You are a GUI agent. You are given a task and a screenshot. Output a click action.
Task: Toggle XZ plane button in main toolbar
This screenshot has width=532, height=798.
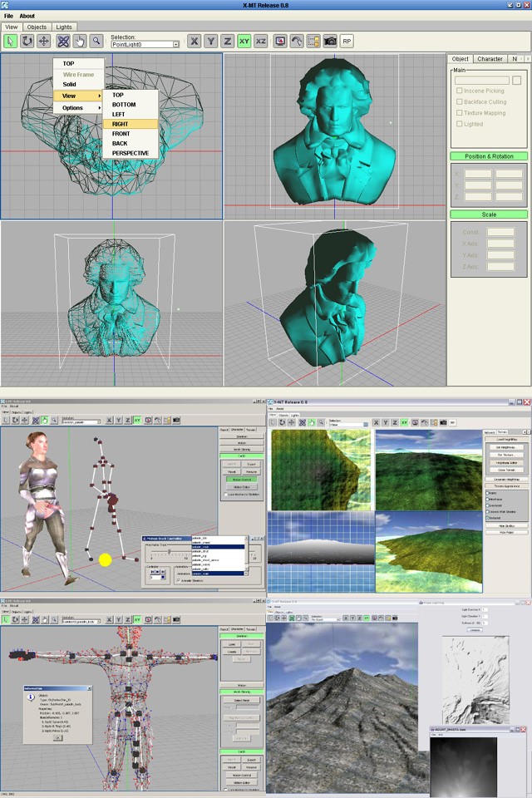[261, 42]
